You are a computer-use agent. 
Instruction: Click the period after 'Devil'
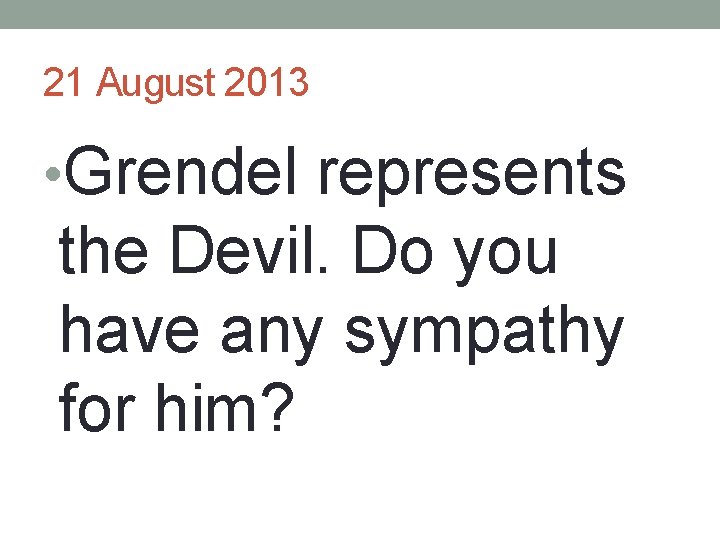click(322, 269)
